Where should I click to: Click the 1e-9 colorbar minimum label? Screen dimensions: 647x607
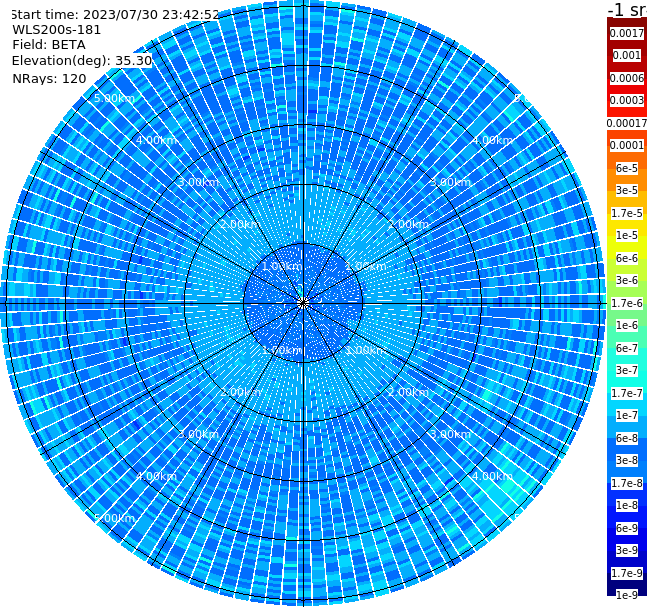coord(627,595)
